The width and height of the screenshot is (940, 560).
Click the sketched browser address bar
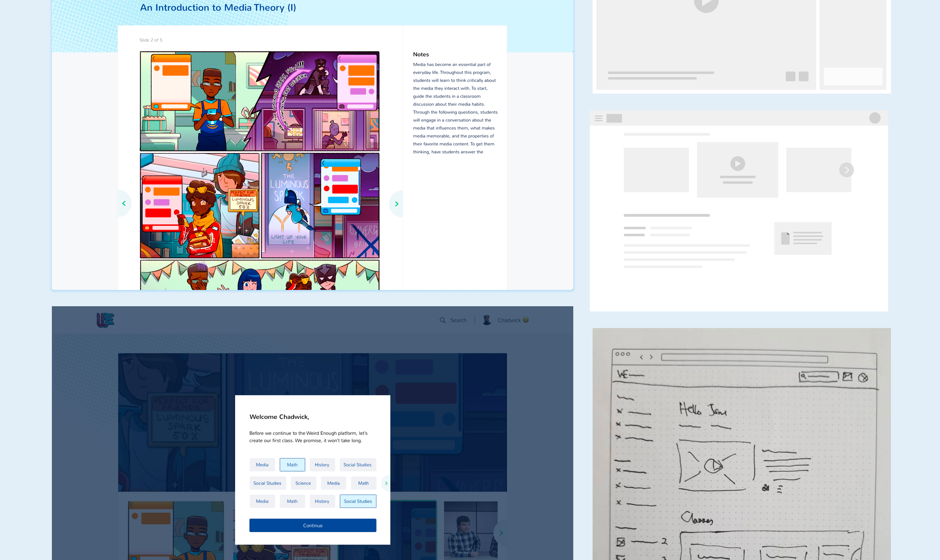click(x=744, y=358)
